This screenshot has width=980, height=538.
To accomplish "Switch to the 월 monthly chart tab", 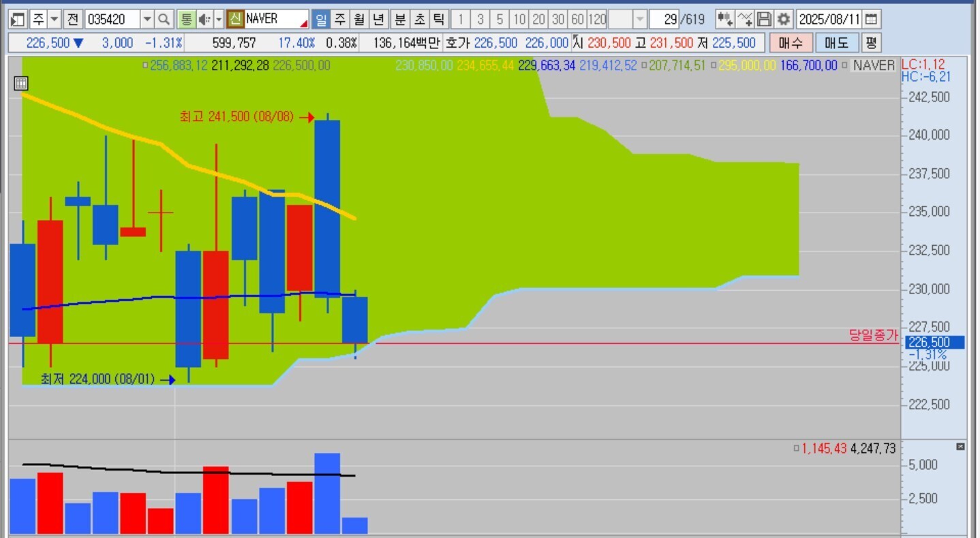I will [x=358, y=19].
